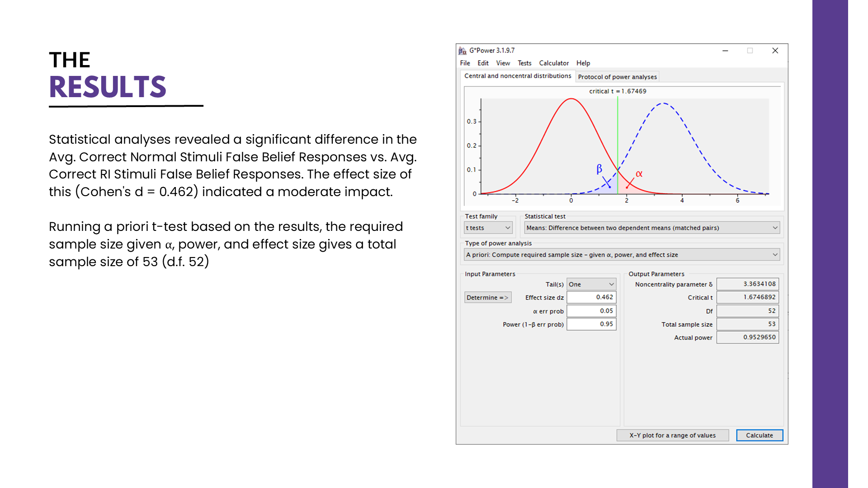Switch to Protocol of power analyses tab
This screenshot has width=868, height=488.
tap(617, 77)
